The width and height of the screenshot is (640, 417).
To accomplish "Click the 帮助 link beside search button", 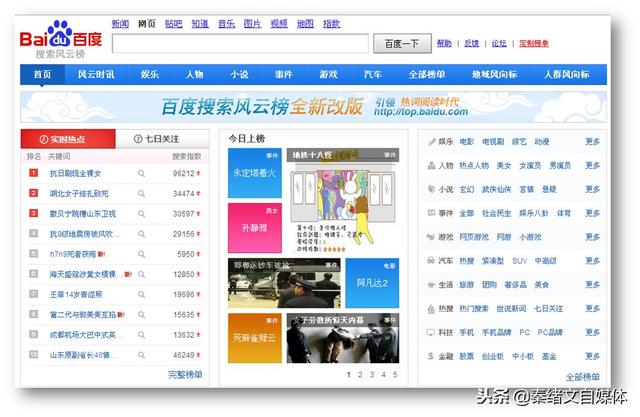I will 444,43.
